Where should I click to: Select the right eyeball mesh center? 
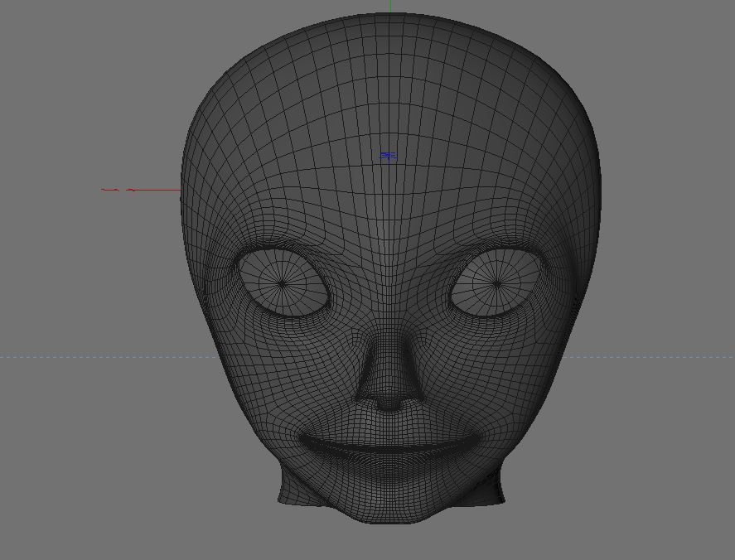(x=496, y=283)
